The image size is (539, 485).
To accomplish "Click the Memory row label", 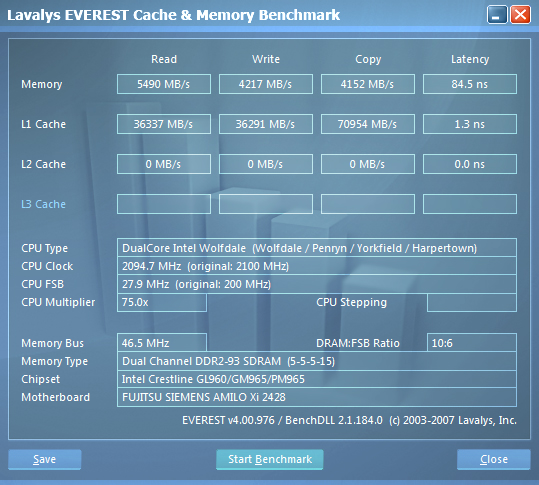I will (42, 84).
